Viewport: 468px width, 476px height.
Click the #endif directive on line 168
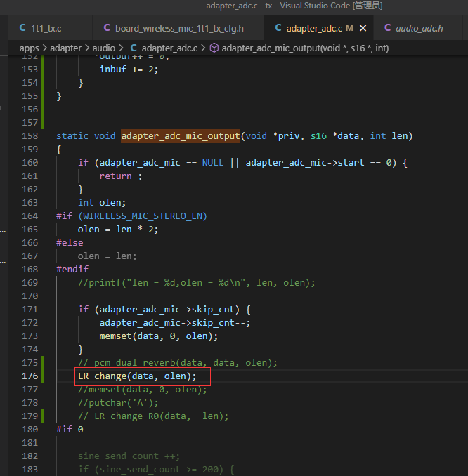[72, 270]
